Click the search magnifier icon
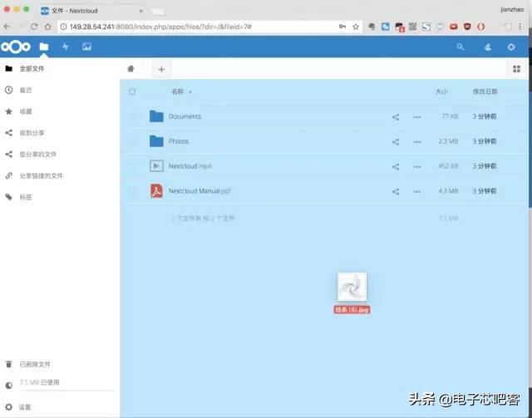 pyautogui.click(x=460, y=47)
